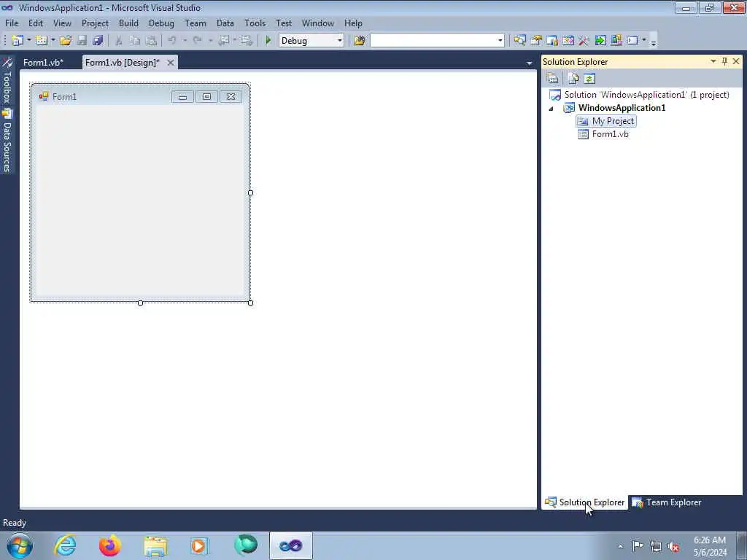Viewport: 747px width, 560px height.
Task: Click Solution Explorer Properties icon
Action: click(553, 79)
